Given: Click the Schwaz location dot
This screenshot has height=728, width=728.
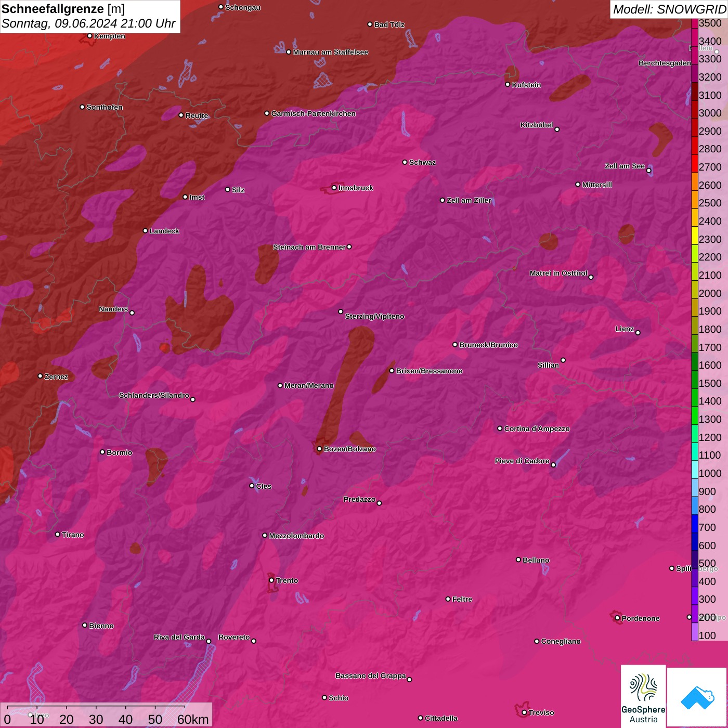Looking at the screenshot, I should [405, 162].
